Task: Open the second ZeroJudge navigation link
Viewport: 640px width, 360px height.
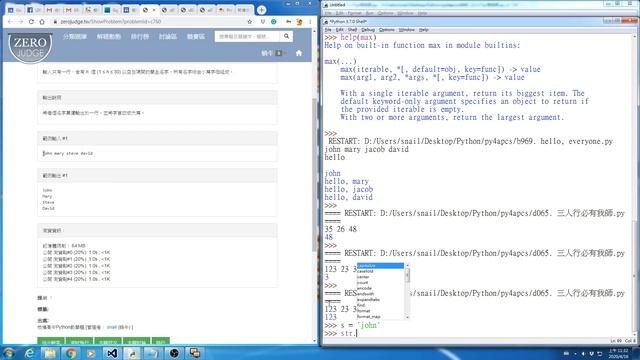Action: click(109, 37)
